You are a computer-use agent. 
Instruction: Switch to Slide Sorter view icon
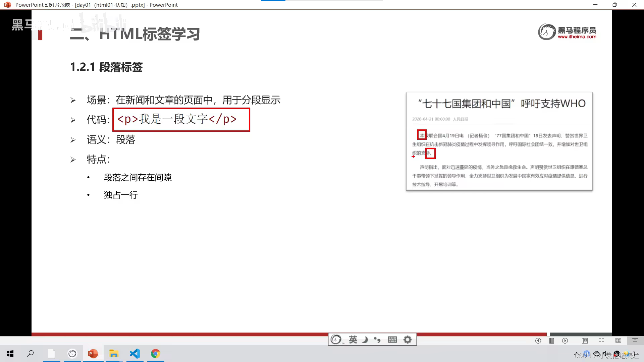[x=601, y=341]
